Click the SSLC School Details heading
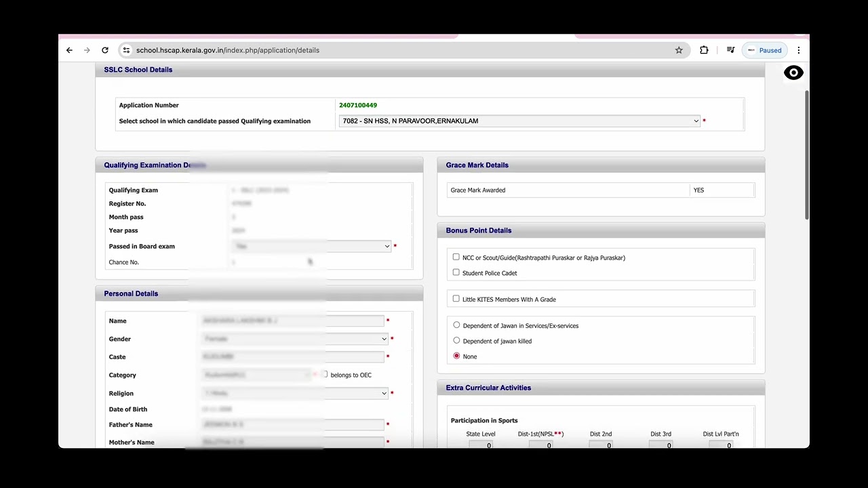 point(138,70)
